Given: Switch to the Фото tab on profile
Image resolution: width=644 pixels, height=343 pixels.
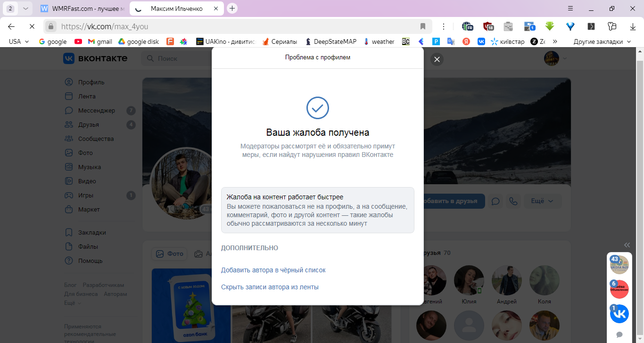Looking at the screenshot, I should pyautogui.click(x=169, y=253).
